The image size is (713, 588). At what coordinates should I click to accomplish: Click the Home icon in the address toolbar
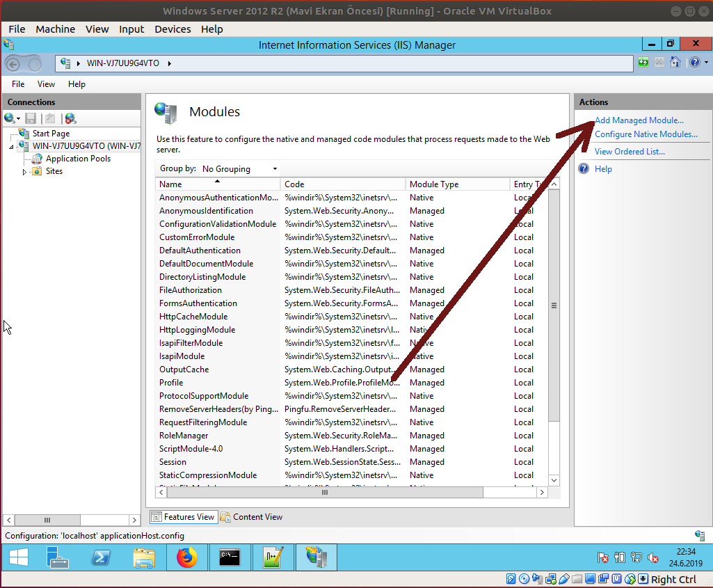675,63
